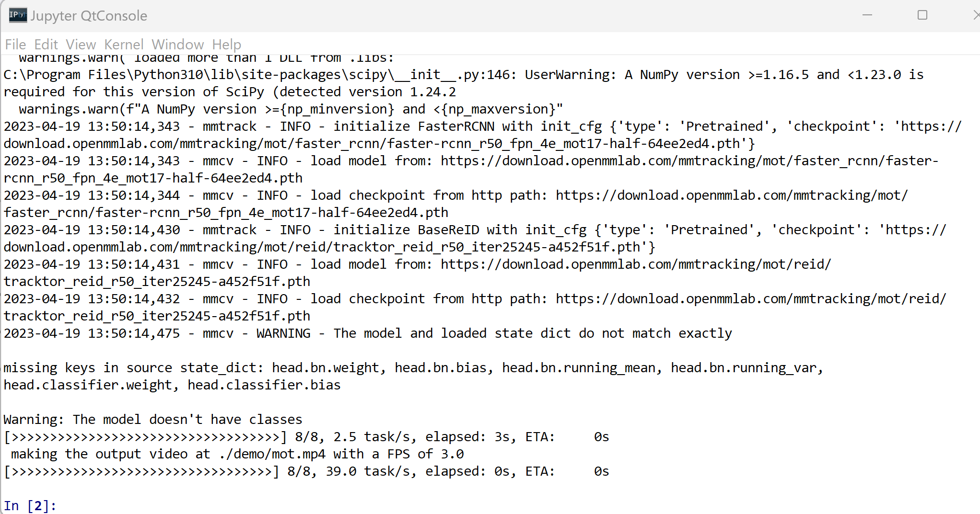
Task: Open the Window menu
Action: click(x=177, y=45)
